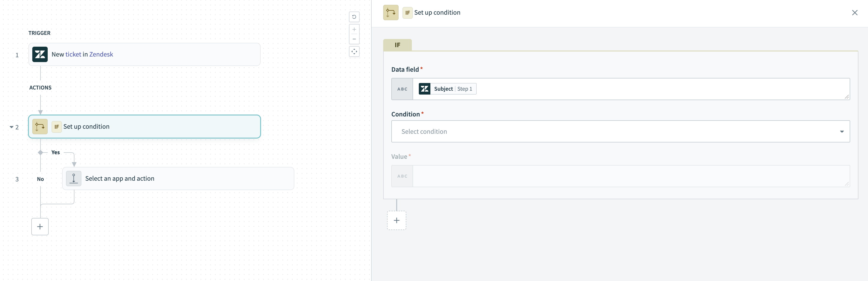Screen dimensions: 868x281
Task: Click the undo history icon above zoom controls
Action: coord(354,17)
